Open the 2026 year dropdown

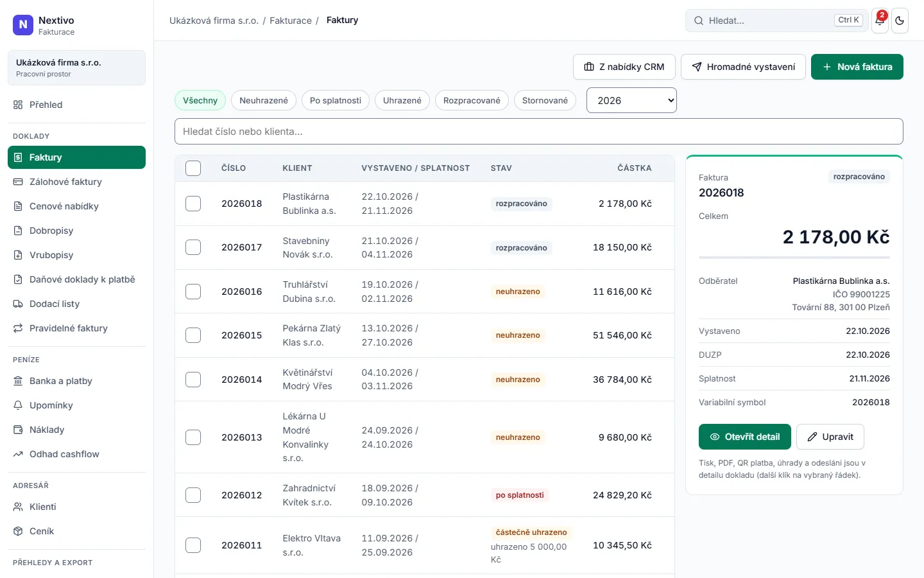631,100
